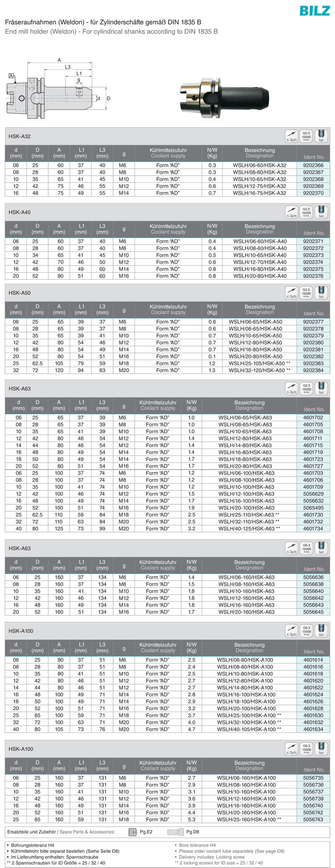Click the 'Bohrungstoleranz H4' note

pyautogui.click(x=32, y=845)
